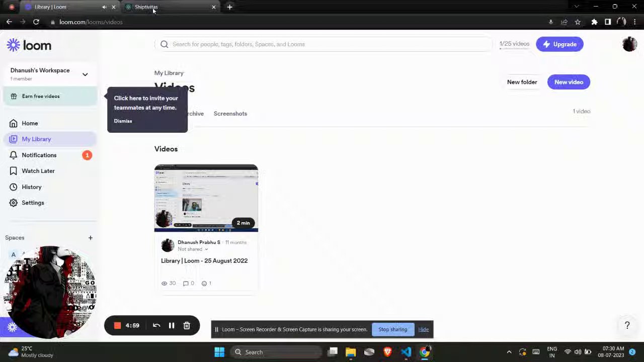Open the browser extensions puzzle icon
Screen dimensions: 644x362
click(x=594, y=22)
